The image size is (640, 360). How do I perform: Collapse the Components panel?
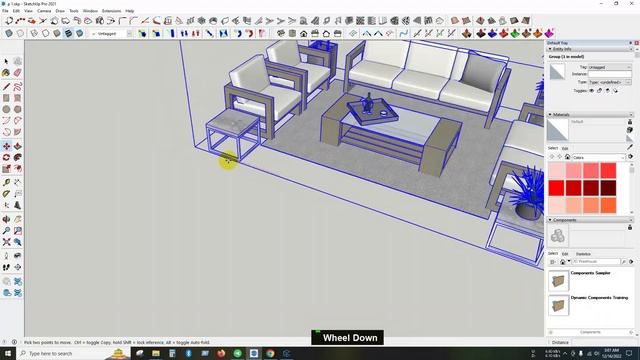click(x=550, y=220)
